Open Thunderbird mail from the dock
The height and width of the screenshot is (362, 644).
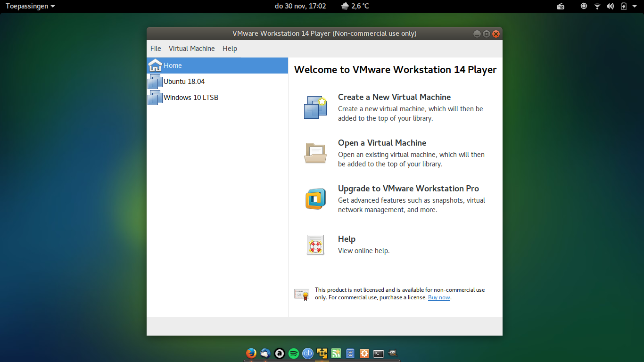[265, 353]
